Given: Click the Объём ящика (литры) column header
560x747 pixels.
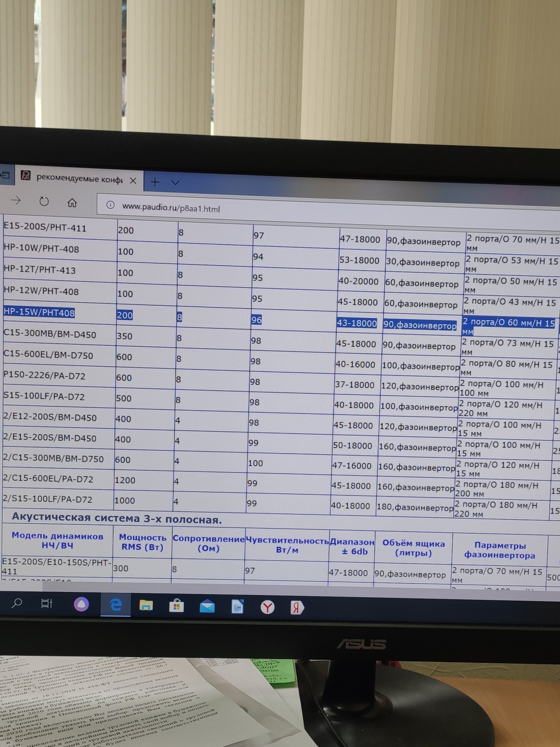Looking at the screenshot, I should 413,548.
